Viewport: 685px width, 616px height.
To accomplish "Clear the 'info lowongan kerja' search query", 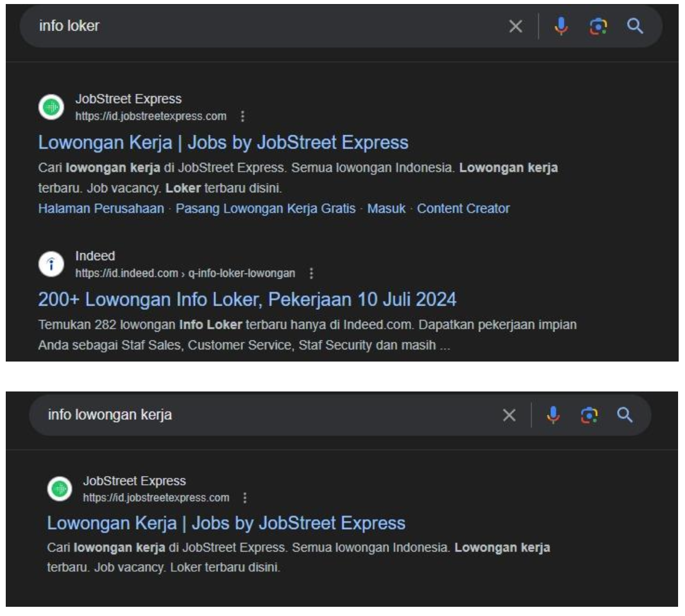I will (x=509, y=415).
